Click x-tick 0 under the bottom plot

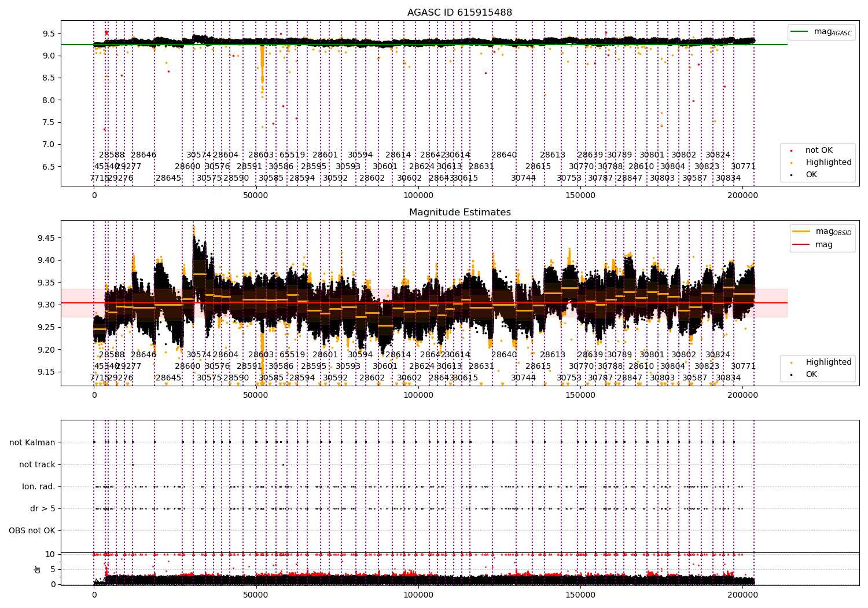pyautogui.click(x=94, y=595)
